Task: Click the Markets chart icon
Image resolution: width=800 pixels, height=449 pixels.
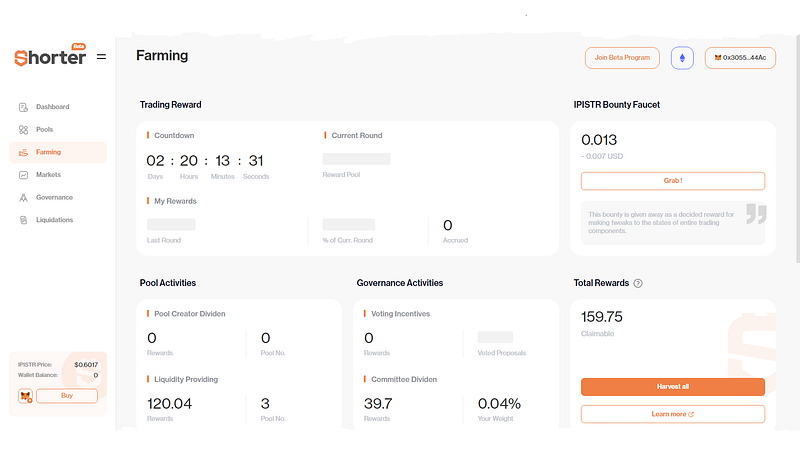Action: click(23, 175)
